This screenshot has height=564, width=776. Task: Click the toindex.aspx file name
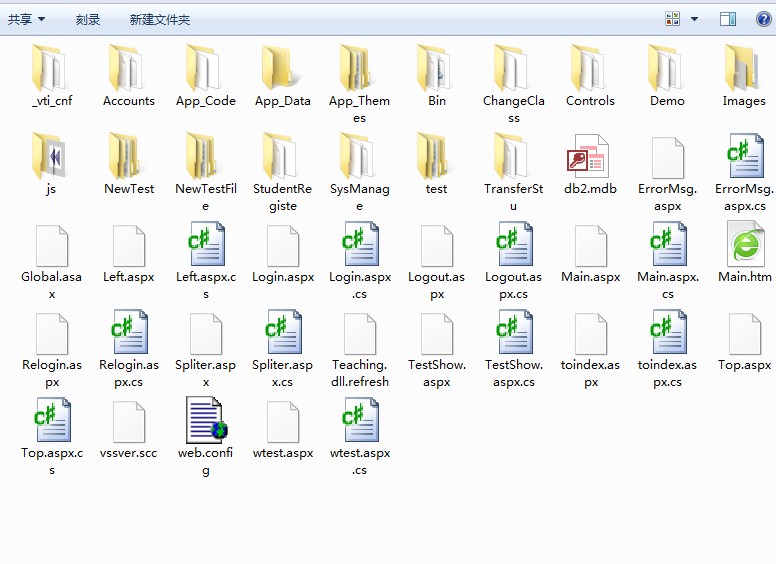[x=590, y=374]
